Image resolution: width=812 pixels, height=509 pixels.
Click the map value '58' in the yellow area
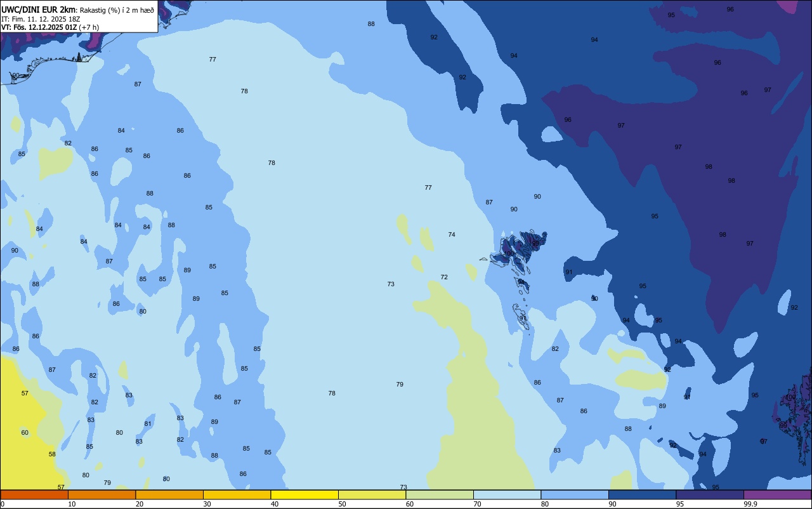52,454
